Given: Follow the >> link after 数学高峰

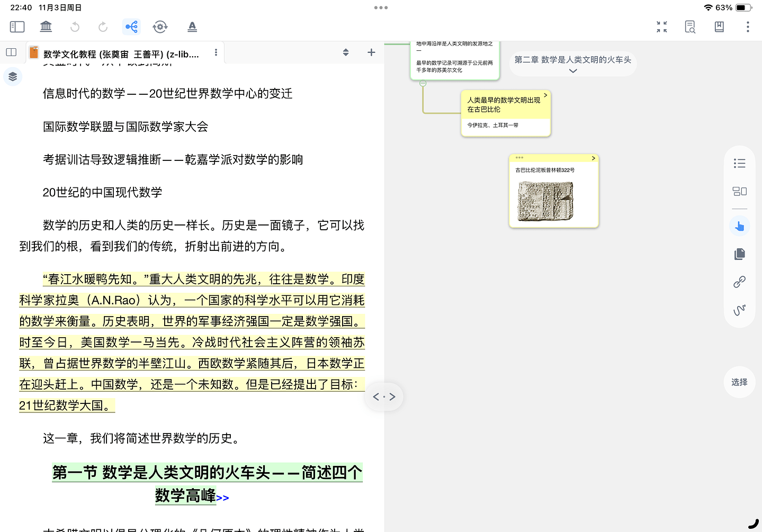Looking at the screenshot, I should point(222,498).
